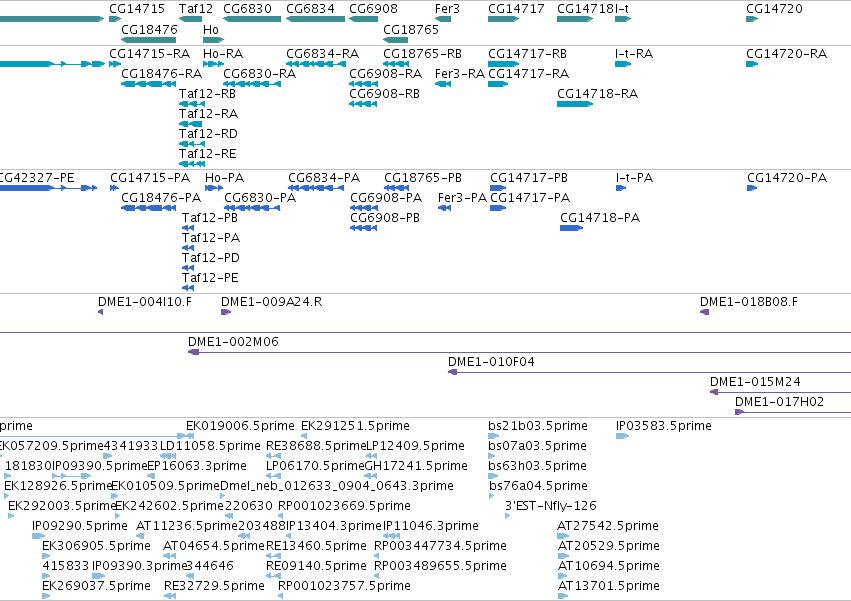
Task: Click EST EK019006.5prime
Action: (x=240, y=426)
